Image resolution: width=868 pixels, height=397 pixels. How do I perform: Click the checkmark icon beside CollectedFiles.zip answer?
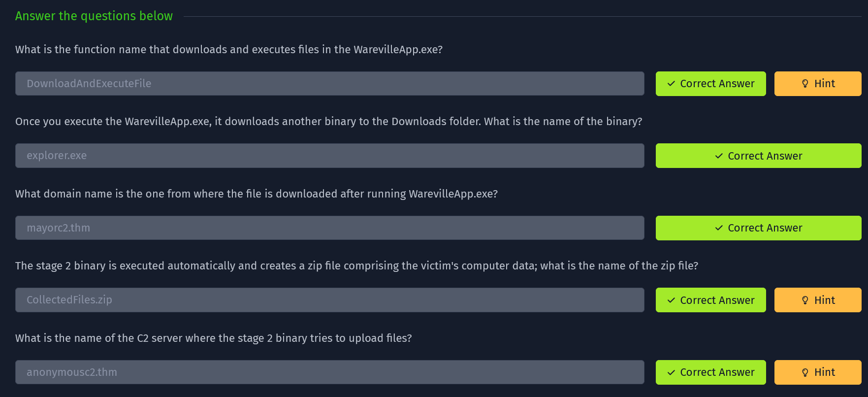[x=671, y=300]
